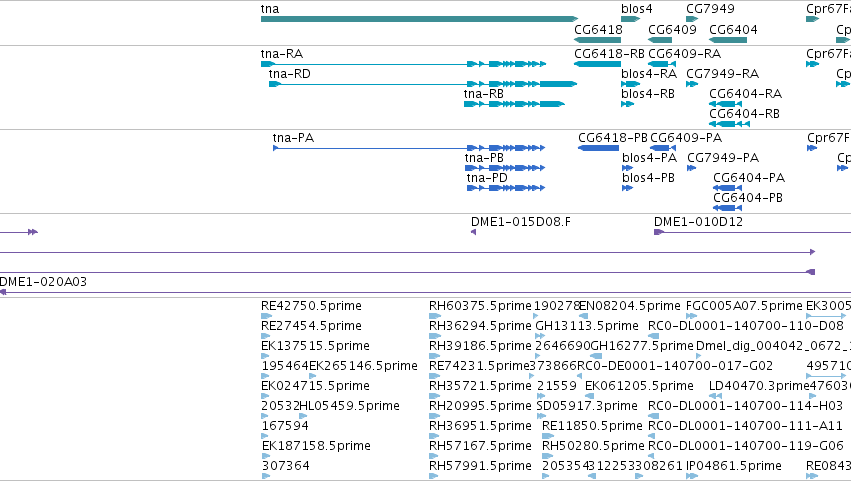Click EST RE11850.5prime
Viewport: 851px width, 481px height.
tap(592, 426)
